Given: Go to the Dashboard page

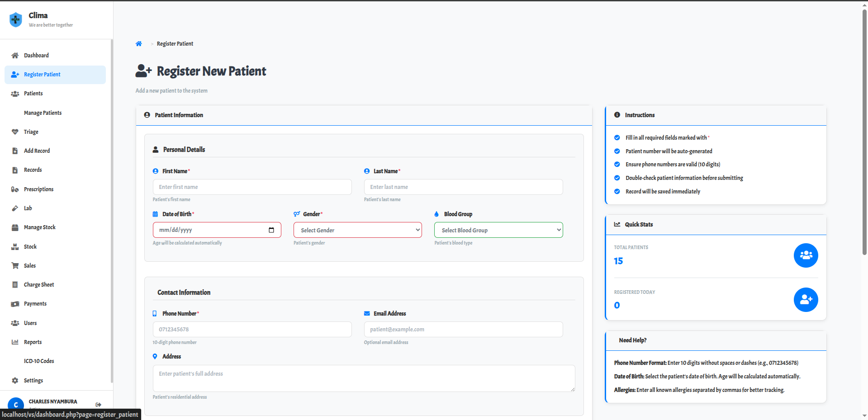Looking at the screenshot, I should click(x=36, y=55).
